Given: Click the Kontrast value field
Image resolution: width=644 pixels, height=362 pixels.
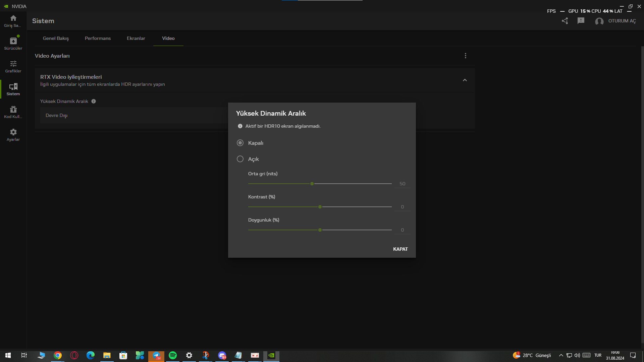Looking at the screenshot, I should [x=402, y=207].
